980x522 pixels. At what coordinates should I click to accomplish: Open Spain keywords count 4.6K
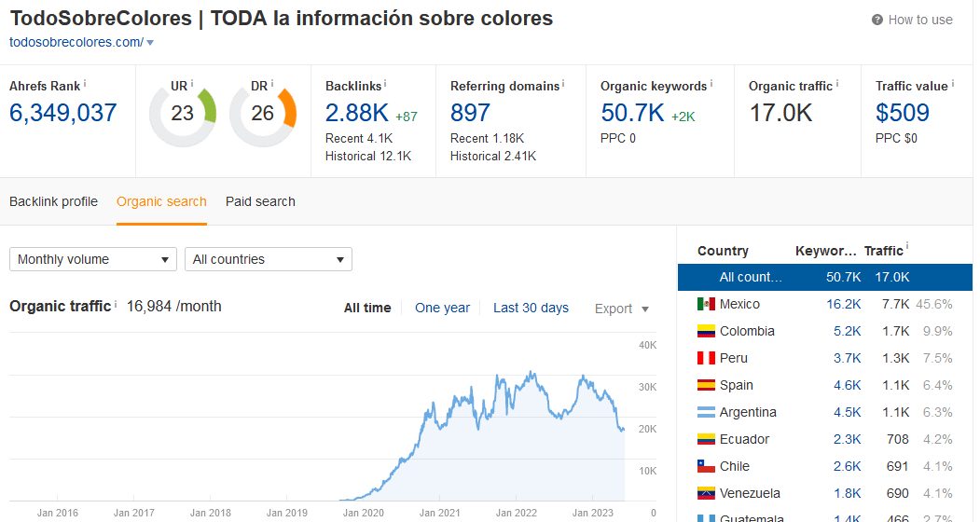coord(847,385)
